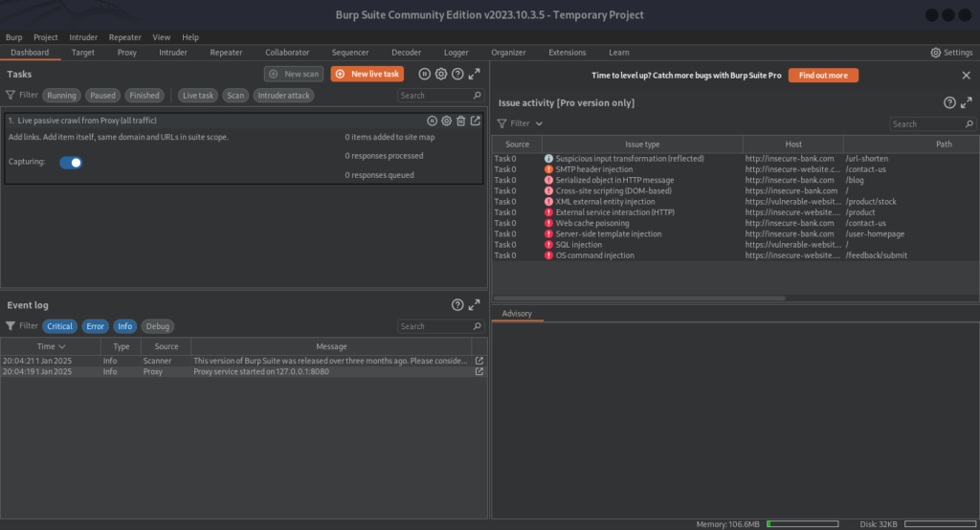The width and height of the screenshot is (980, 530).
Task: Open live passive crawl task in new window
Action: (x=476, y=121)
